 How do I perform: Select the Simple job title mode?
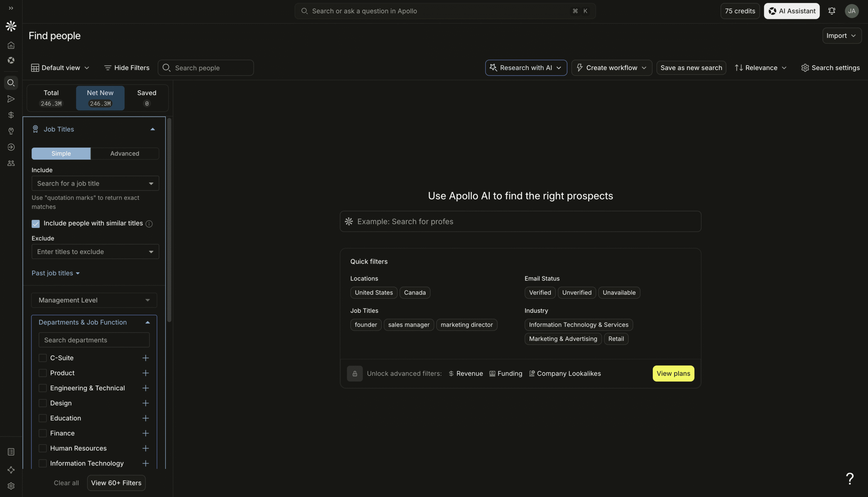pyautogui.click(x=61, y=153)
